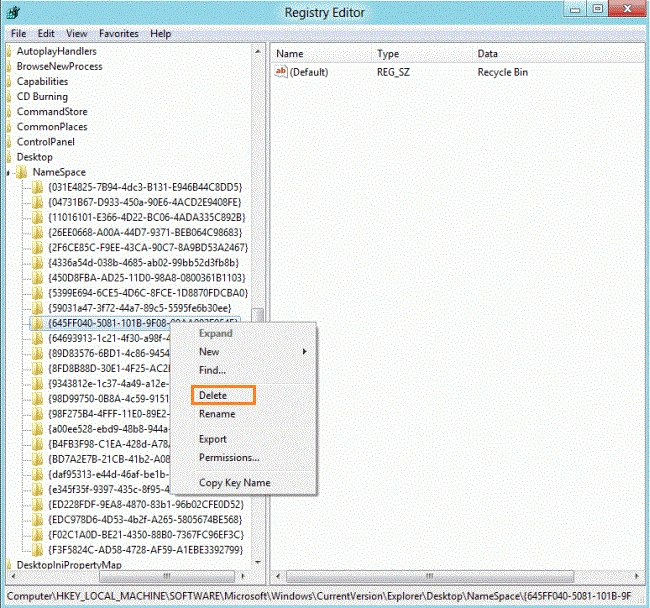This screenshot has width=650, height=608.
Task: Click the NameSpace folder icon
Action: [22, 172]
